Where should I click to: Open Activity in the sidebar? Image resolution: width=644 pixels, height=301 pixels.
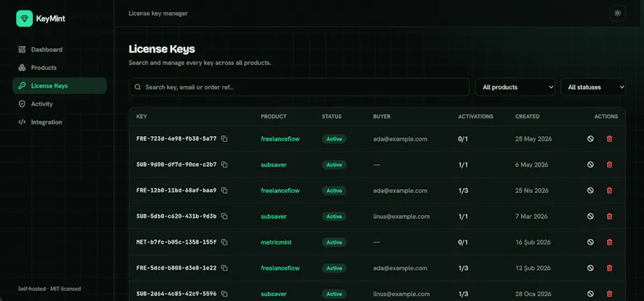60,104
